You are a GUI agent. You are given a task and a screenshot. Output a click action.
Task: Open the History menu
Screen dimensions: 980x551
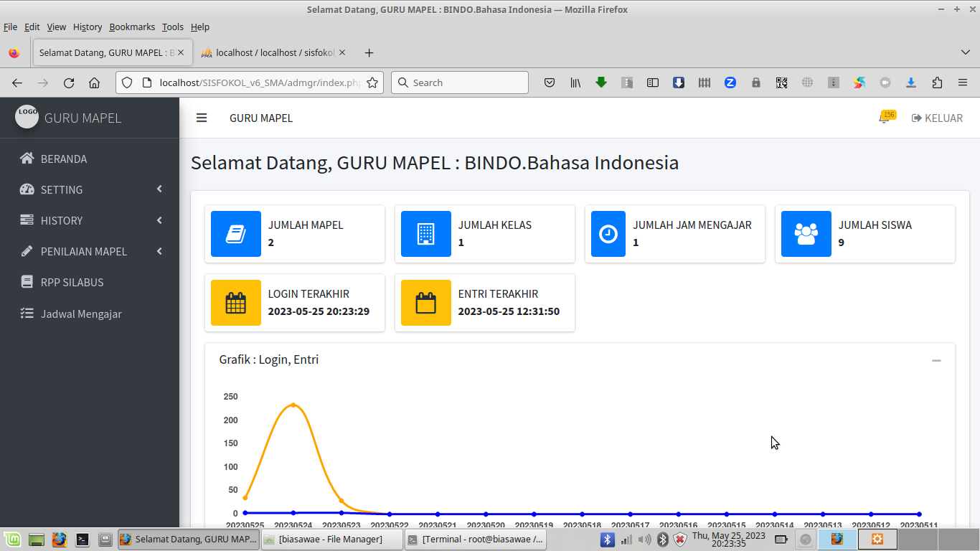click(x=88, y=27)
